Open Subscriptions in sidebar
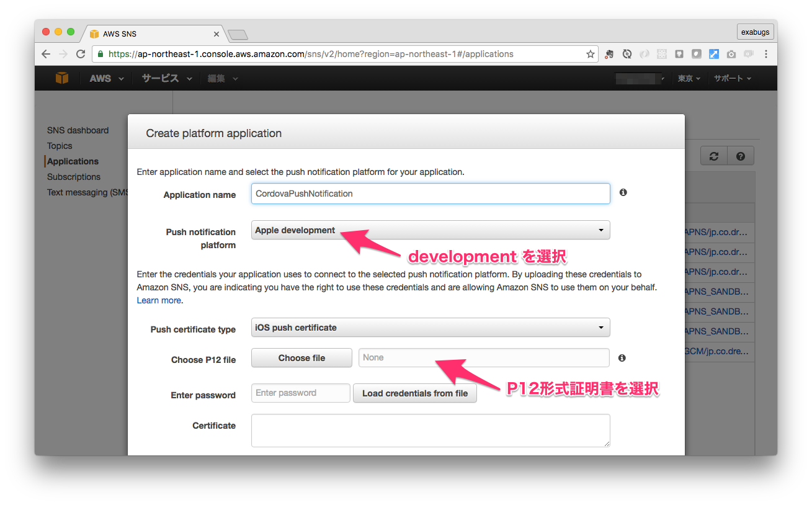Screen dimensions: 812x505 [73, 177]
